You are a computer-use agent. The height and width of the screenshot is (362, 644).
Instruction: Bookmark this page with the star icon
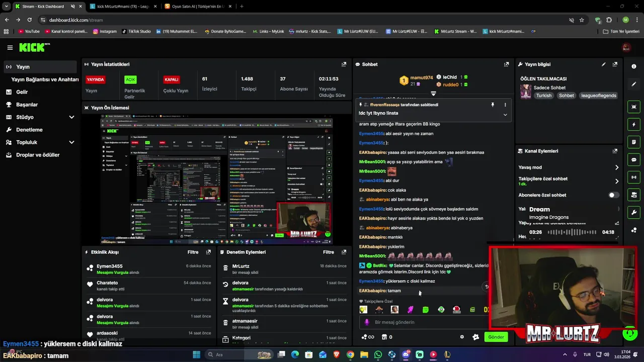coord(582,20)
